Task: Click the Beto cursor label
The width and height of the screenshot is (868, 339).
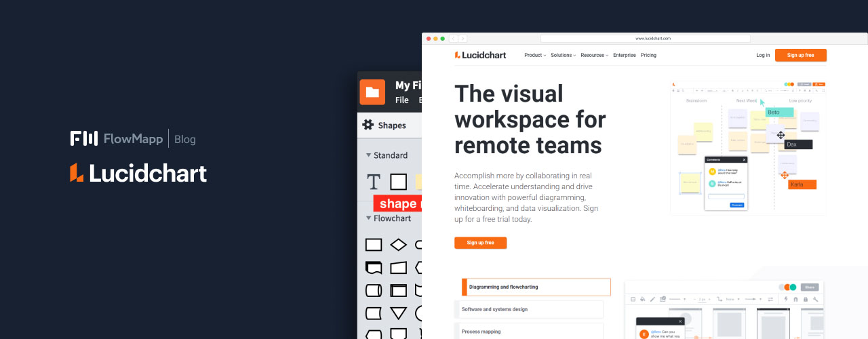Action: tap(779, 112)
